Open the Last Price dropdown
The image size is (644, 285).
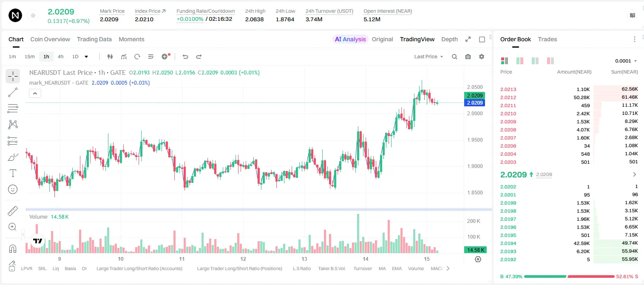pos(428,57)
